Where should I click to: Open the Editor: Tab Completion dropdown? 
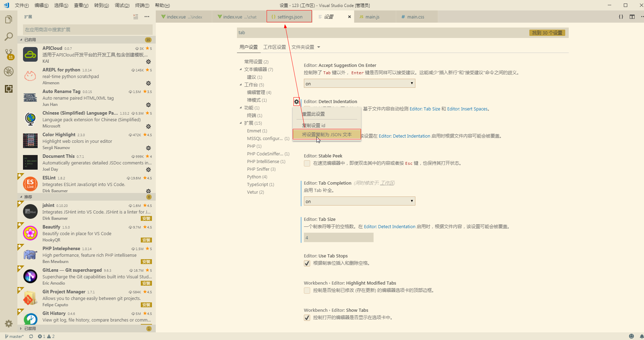click(360, 201)
